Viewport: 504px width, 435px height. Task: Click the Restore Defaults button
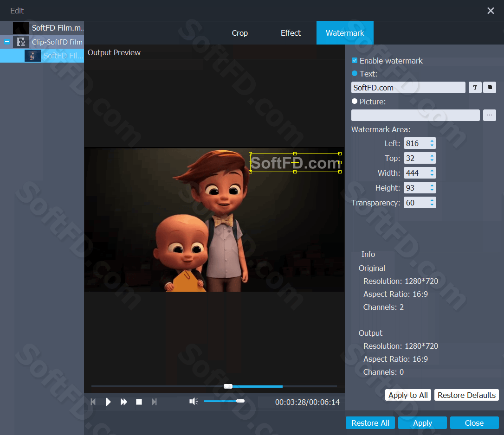coord(466,395)
